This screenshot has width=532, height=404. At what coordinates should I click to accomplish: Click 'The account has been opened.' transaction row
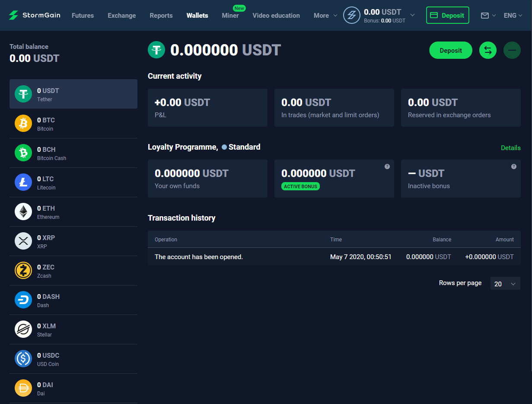point(334,257)
